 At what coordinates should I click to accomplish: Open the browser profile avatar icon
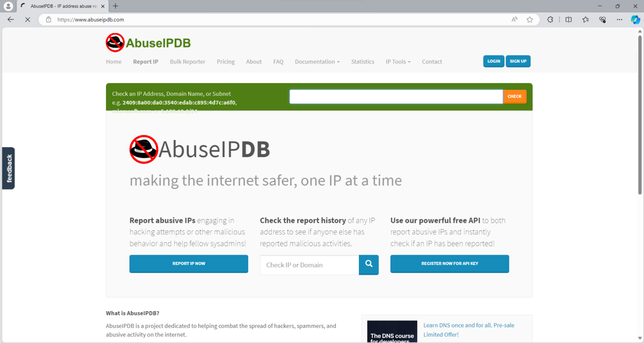(8, 6)
